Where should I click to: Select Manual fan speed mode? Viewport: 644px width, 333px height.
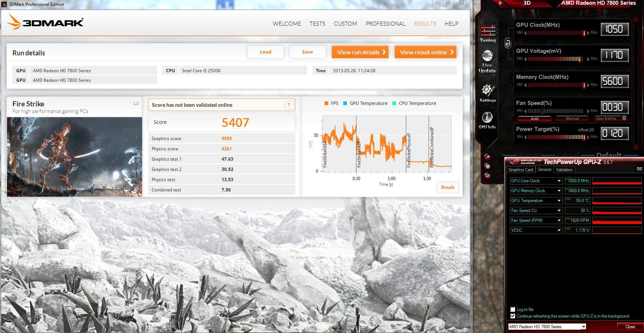(x=572, y=118)
